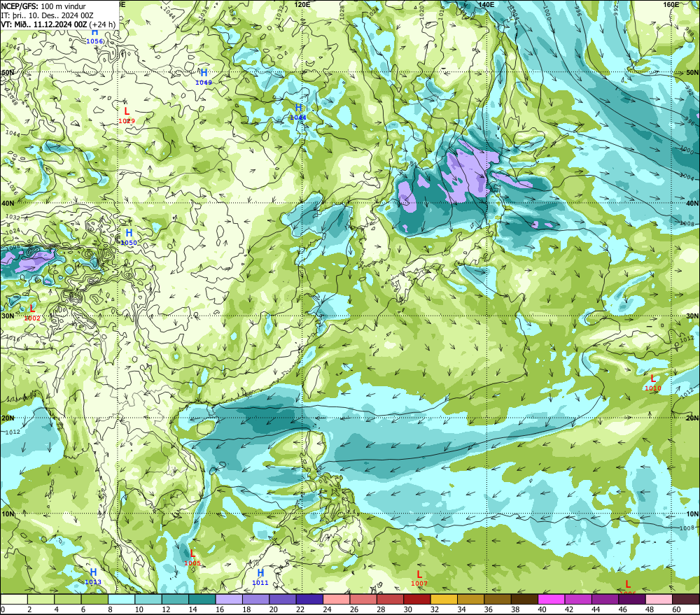This screenshot has height=615, width=700.
Task: Click the legend value label '40'
Action: [542, 609]
